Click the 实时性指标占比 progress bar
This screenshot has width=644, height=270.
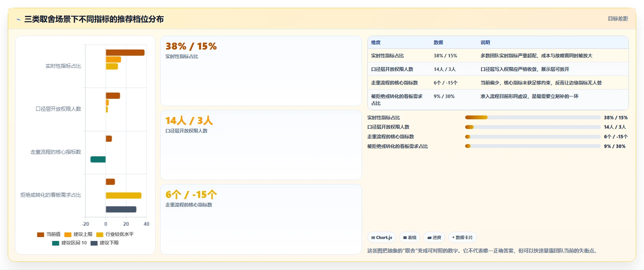[x=533, y=117]
